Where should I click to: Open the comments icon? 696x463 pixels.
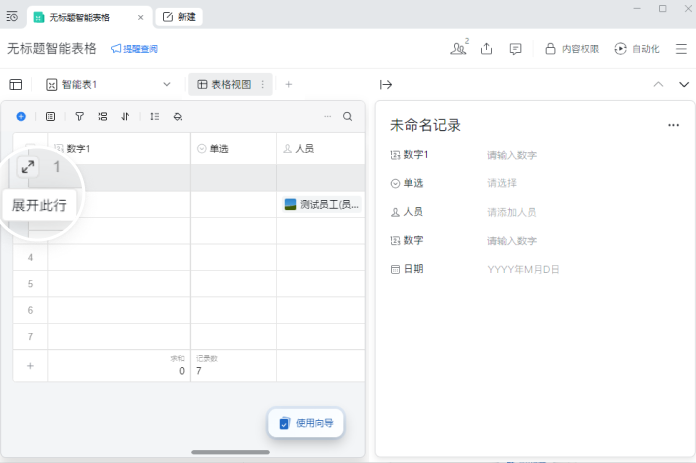[x=515, y=49]
